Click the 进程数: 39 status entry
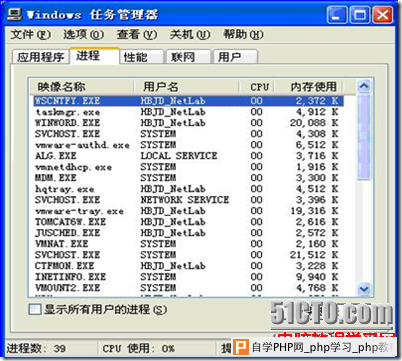402x361 pixels. click(x=36, y=349)
